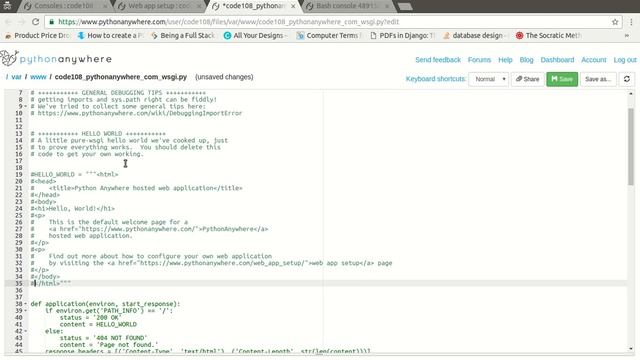Collapse the fold at line 39 if statement

[26, 311]
